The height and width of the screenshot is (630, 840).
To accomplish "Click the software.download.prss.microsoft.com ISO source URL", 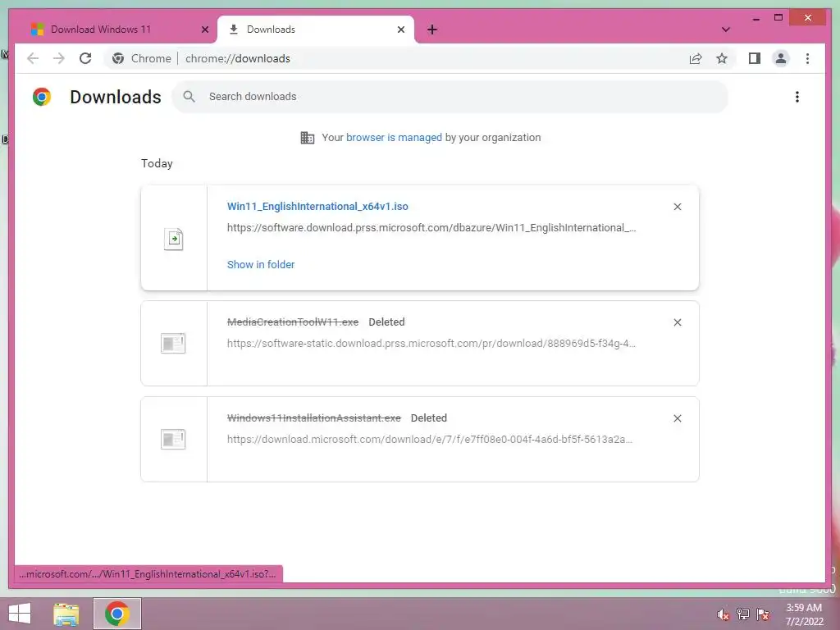I will 431,228.
